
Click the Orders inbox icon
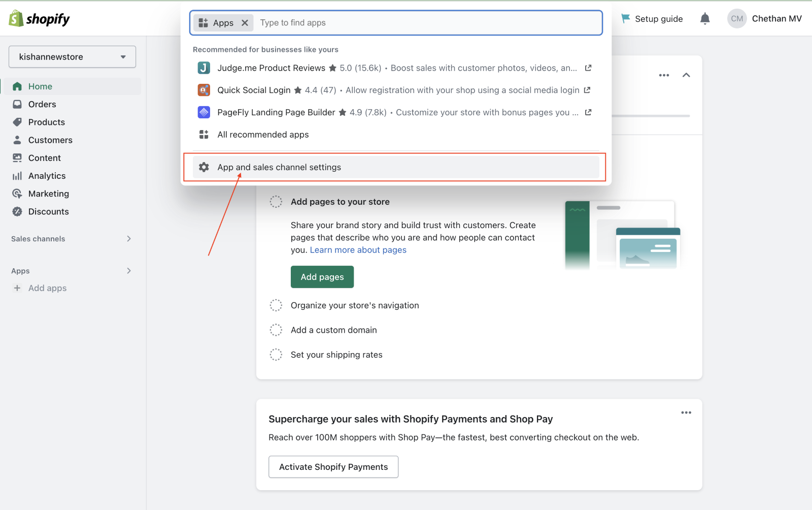(x=17, y=104)
